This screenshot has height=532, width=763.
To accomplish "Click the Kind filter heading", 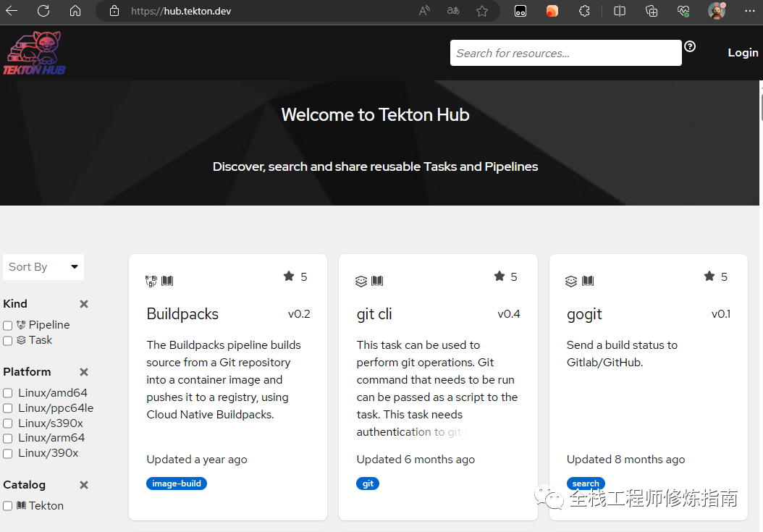I will pyautogui.click(x=15, y=304).
